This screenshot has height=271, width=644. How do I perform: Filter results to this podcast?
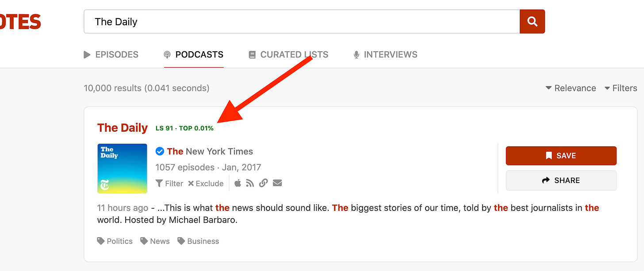pyautogui.click(x=169, y=183)
